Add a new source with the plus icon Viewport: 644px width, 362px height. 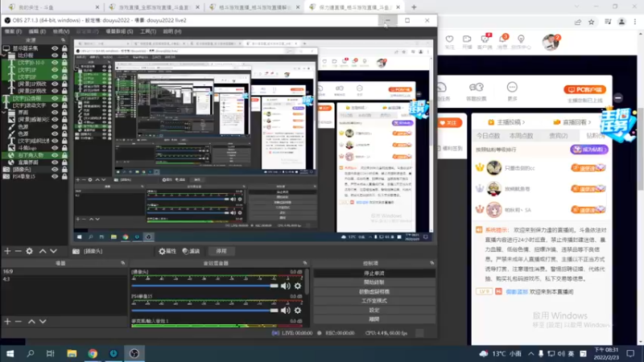tap(7, 251)
